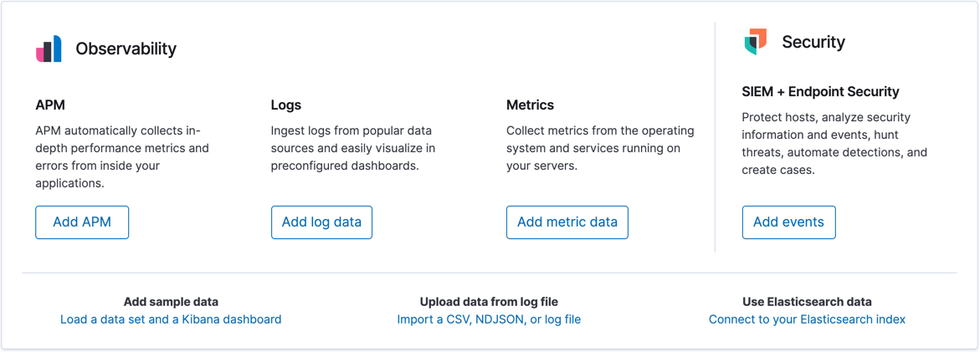The height and width of the screenshot is (352, 980).
Task: Click the Upload data from log file label
Action: pos(489,302)
